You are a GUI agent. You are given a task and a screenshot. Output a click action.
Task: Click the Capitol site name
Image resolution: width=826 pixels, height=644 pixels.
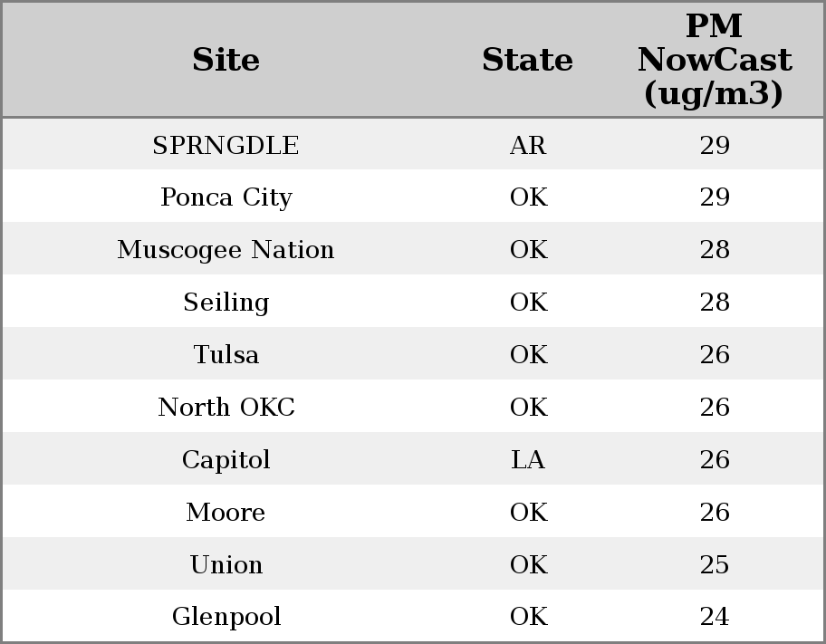[x=226, y=460]
